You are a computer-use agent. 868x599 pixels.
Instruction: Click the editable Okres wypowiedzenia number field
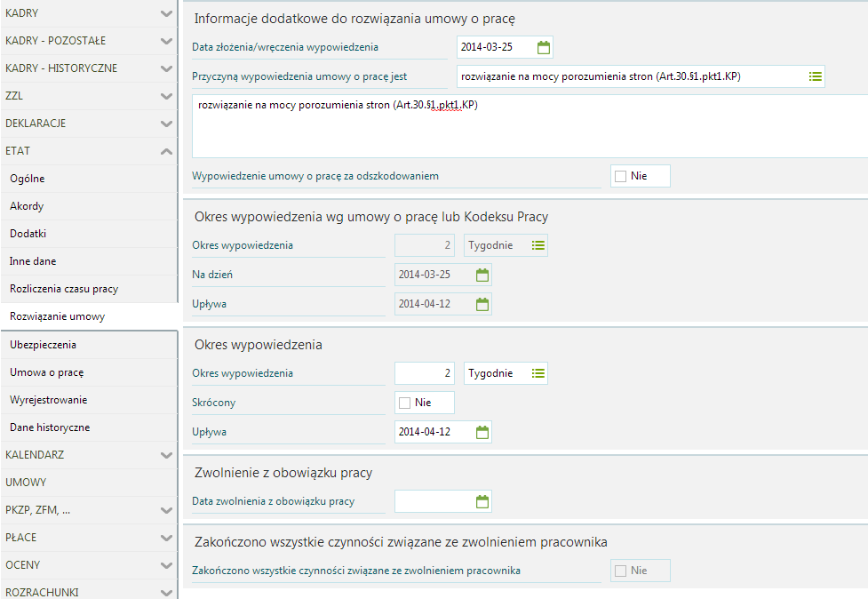[x=425, y=373]
